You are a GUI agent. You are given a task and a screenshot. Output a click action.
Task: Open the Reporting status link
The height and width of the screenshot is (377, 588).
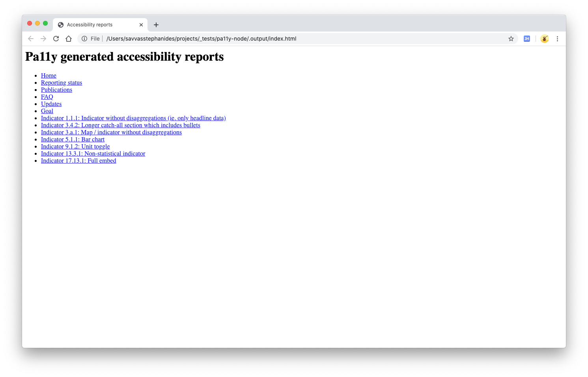pyautogui.click(x=62, y=83)
